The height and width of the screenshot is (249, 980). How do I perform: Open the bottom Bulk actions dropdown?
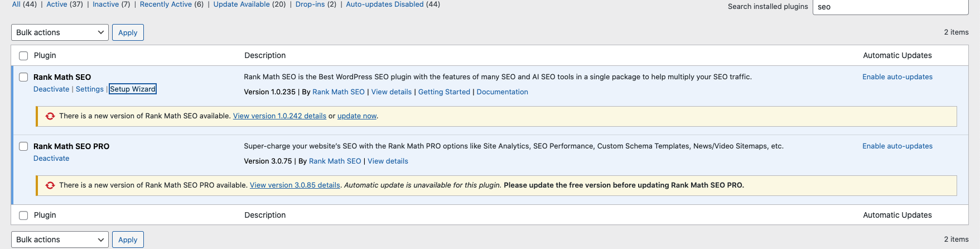(60, 240)
